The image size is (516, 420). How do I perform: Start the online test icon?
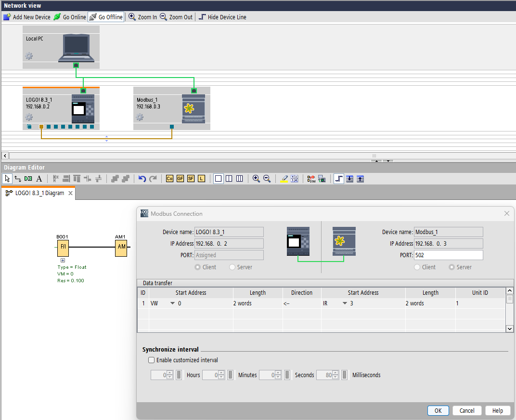(x=322, y=179)
